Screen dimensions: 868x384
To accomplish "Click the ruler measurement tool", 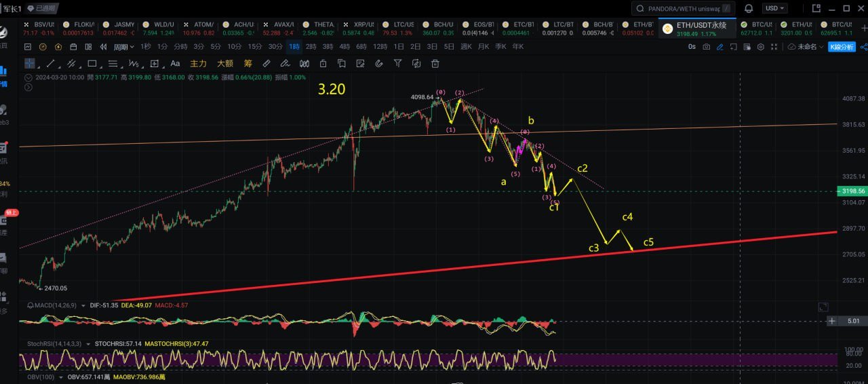I will click(x=267, y=63).
